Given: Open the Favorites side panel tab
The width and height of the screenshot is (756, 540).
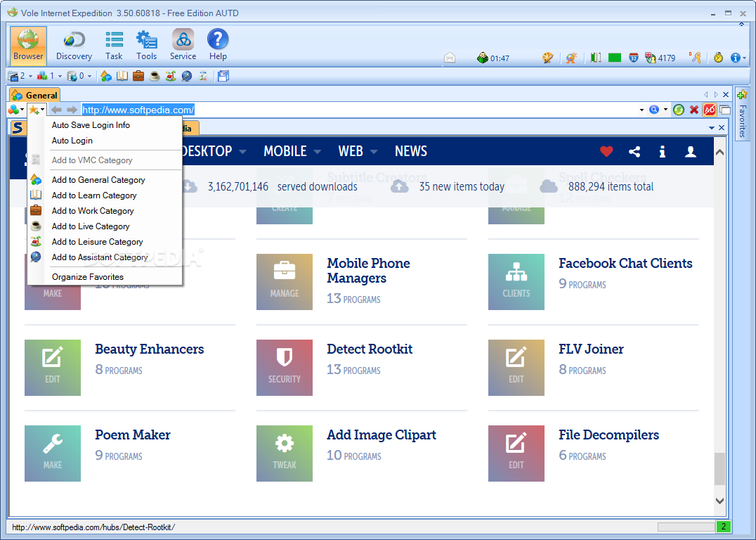Looking at the screenshot, I should point(742,113).
